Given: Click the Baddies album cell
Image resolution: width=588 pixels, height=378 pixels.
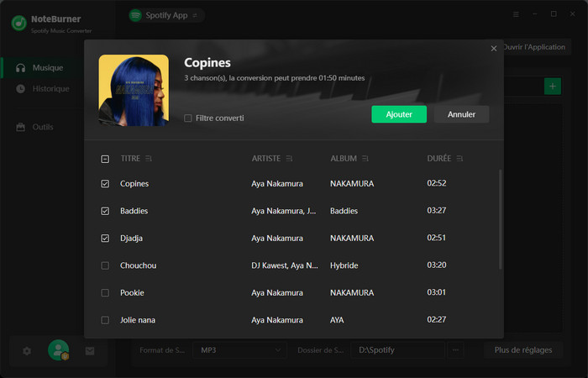Looking at the screenshot, I should [x=344, y=211].
